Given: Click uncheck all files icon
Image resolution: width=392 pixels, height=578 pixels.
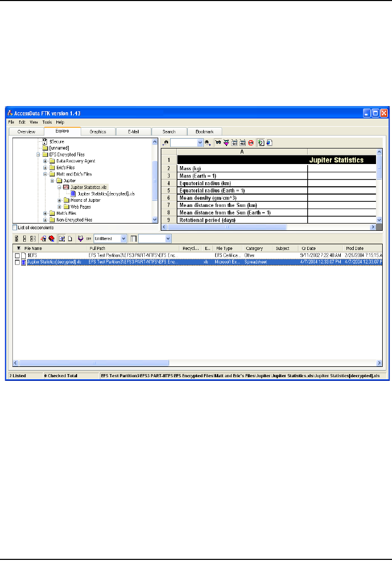Looking at the screenshot, I should coord(25,239).
